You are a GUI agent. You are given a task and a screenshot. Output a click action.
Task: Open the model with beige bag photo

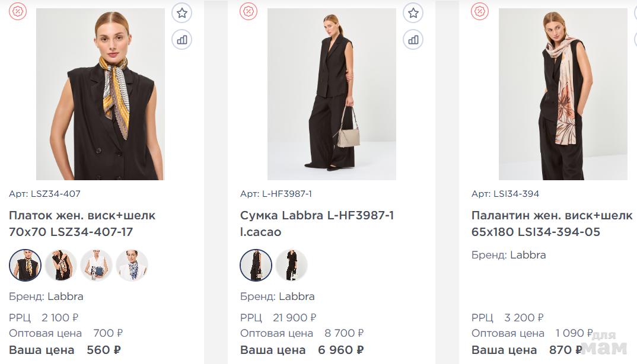coord(332,94)
